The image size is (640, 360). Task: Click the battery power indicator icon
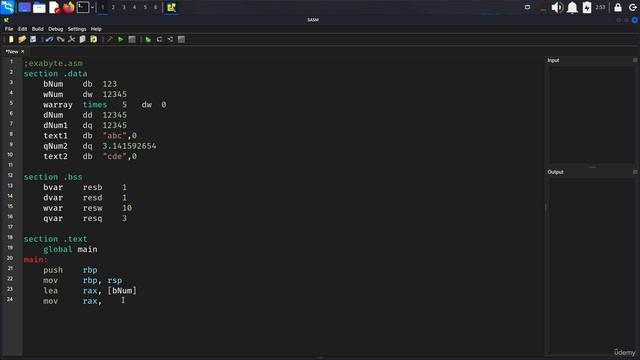(x=587, y=7)
